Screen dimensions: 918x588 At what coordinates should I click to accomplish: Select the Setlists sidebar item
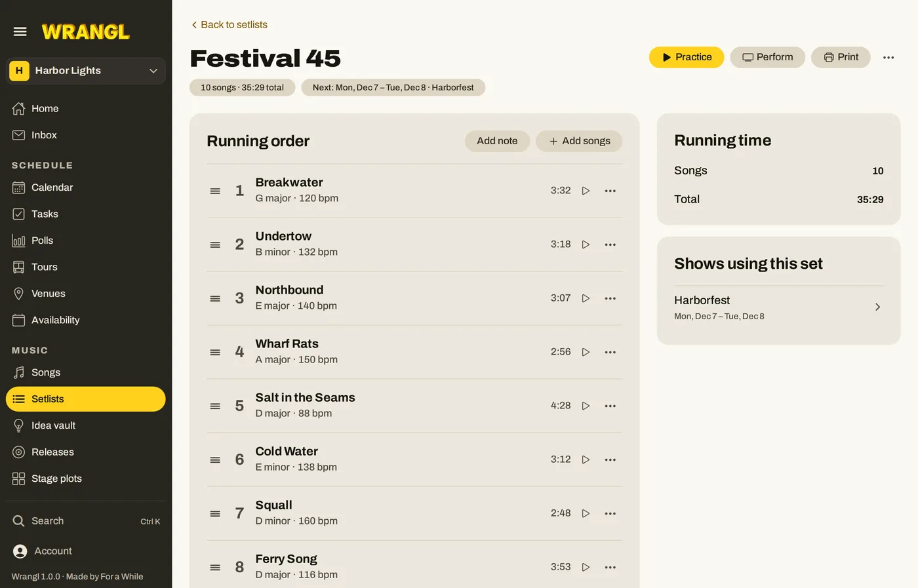[86, 399]
